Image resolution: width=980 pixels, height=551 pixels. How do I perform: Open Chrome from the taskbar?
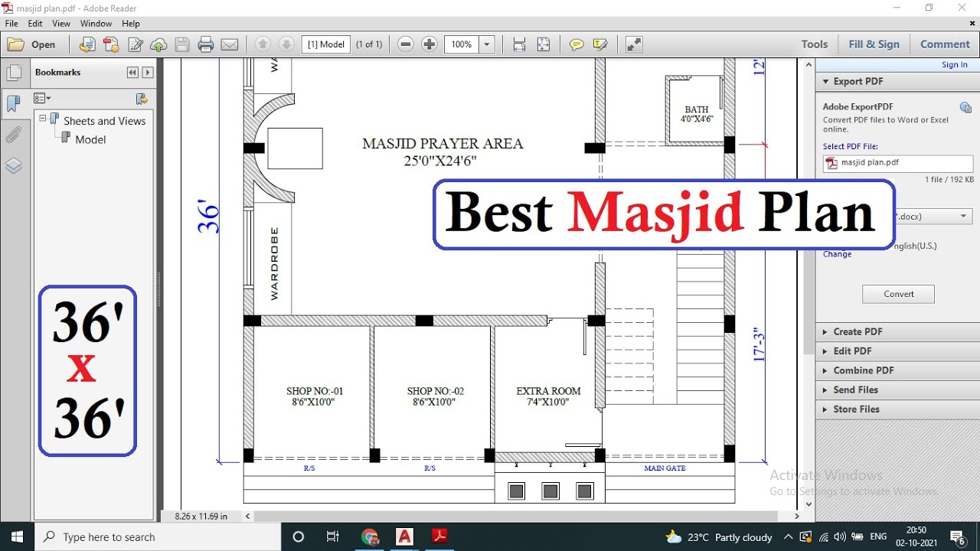[x=371, y=536]
